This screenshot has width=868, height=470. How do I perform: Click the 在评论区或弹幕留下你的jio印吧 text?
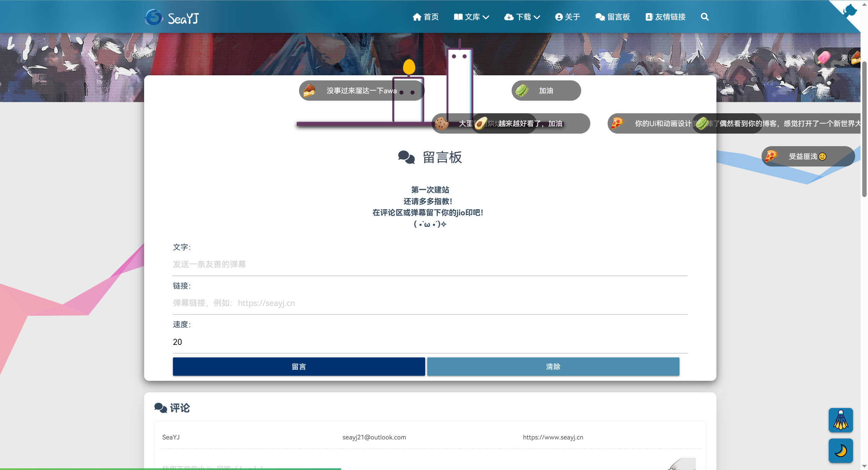[x=428, y=213]
